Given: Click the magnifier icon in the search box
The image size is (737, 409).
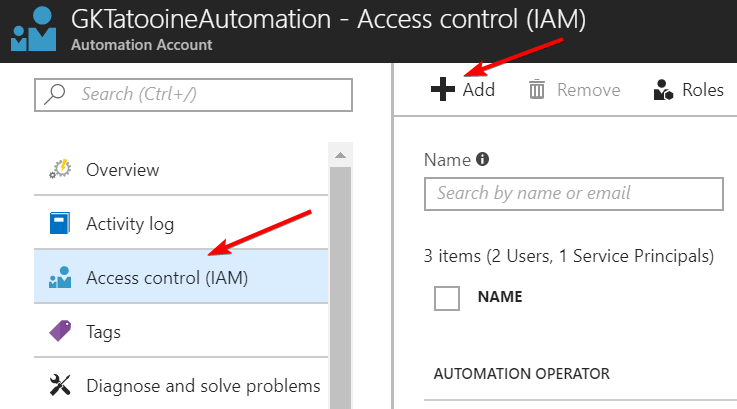Looking at the screenshot, I should (55, 94).
